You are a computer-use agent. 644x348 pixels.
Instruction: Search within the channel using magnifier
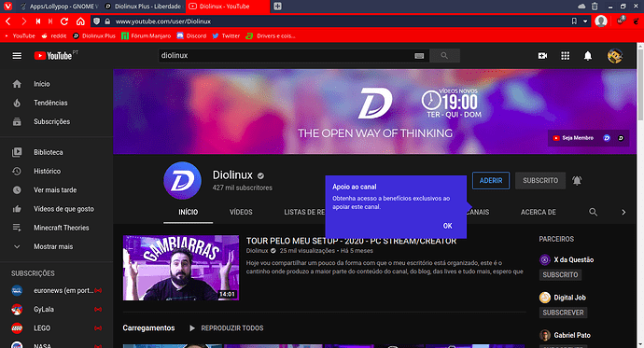coord(593,212)
